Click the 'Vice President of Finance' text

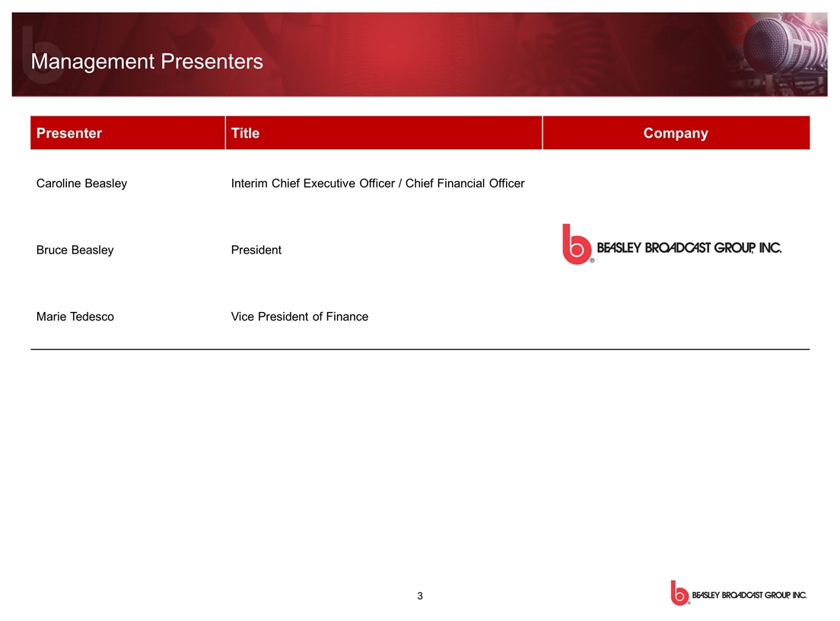pyautogui.click(x=299, y=317)
